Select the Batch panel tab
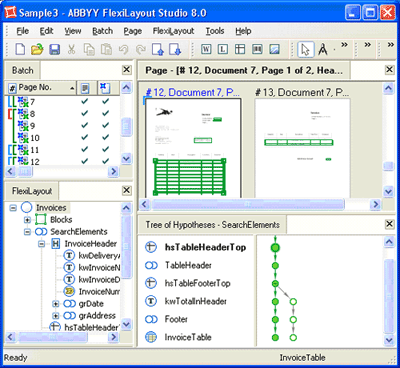This screenshot has height=368, width=400. [22, 70]
